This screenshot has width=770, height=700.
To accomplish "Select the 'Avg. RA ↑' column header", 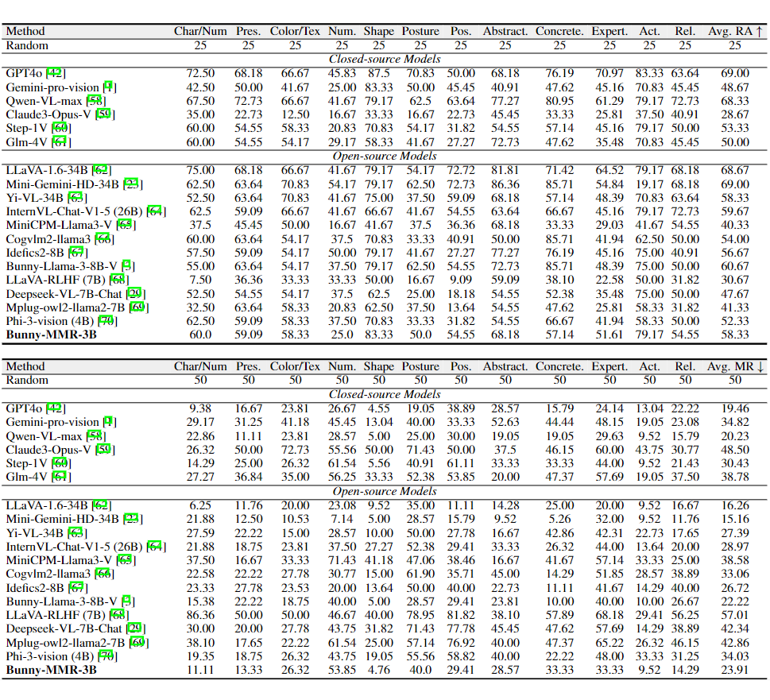I will click(735, 31).
